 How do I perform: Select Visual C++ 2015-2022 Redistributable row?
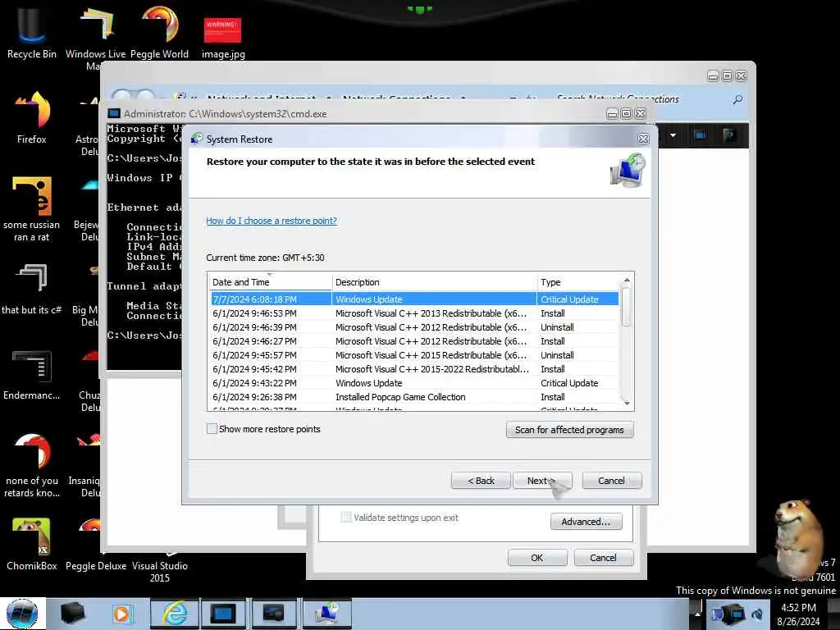pos(414,369)
